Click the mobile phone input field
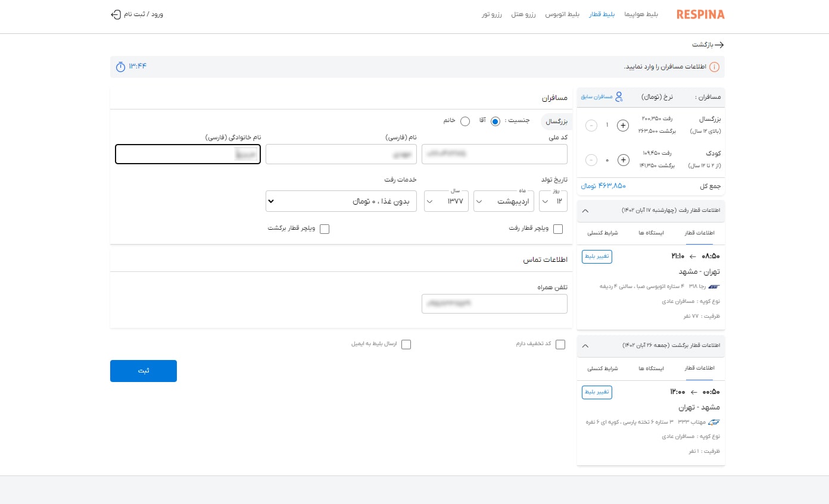 [x=494, y=303]
